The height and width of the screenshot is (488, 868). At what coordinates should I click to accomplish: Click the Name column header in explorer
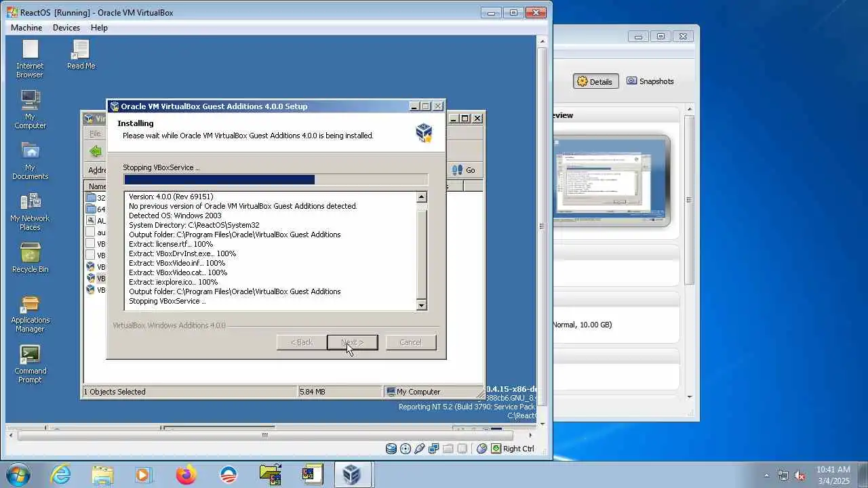(x=97, y=186)
